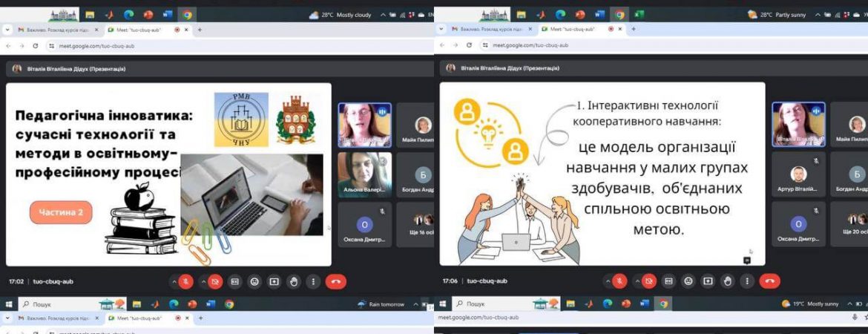Turn on camera in the 17:02 Meet window
868x334 pixels.
coord(215,281)
